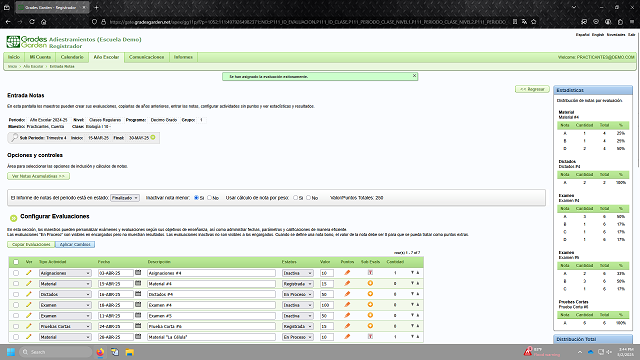Click the Puntos pen icon for Examen #4
Screen dimensions: 640x360
(347, 304)
